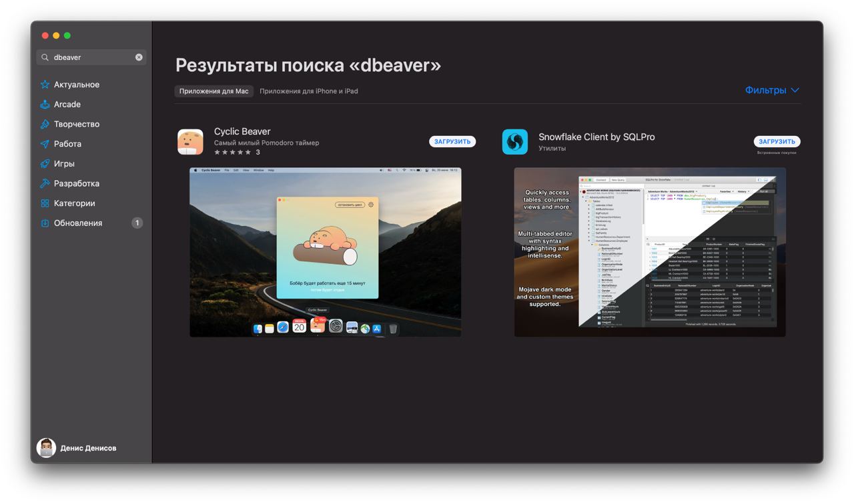Click the Самый милый Pomodoro таймер subtitle

266,143
